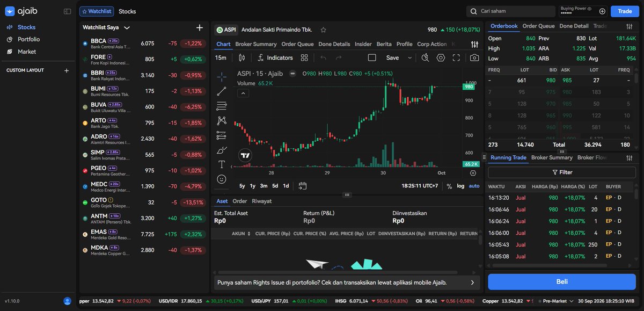Open the 15m timeframe dropdown
Viewport: 644px width, 311px height.
[x=221, y=57]
